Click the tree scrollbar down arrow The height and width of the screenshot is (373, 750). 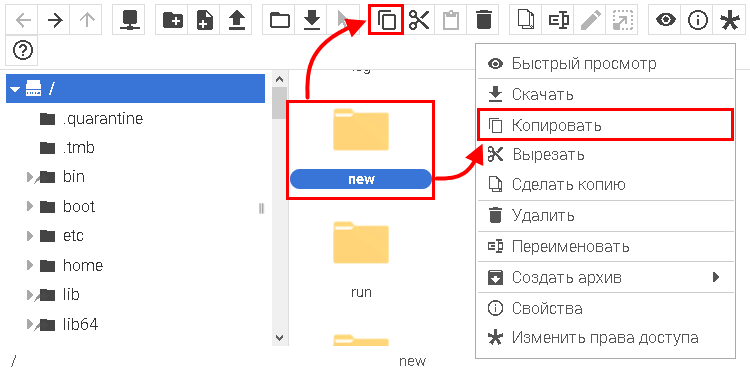point(279,337)
